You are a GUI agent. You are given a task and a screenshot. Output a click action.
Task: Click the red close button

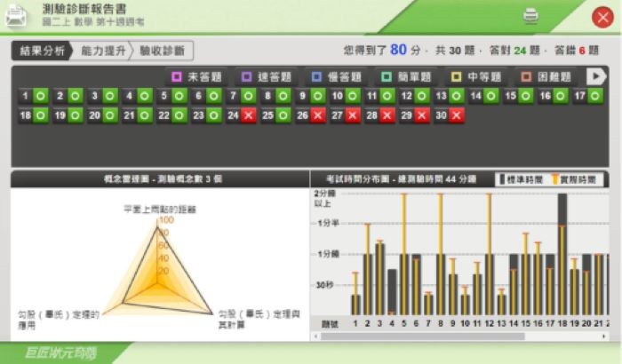[602, 17]
